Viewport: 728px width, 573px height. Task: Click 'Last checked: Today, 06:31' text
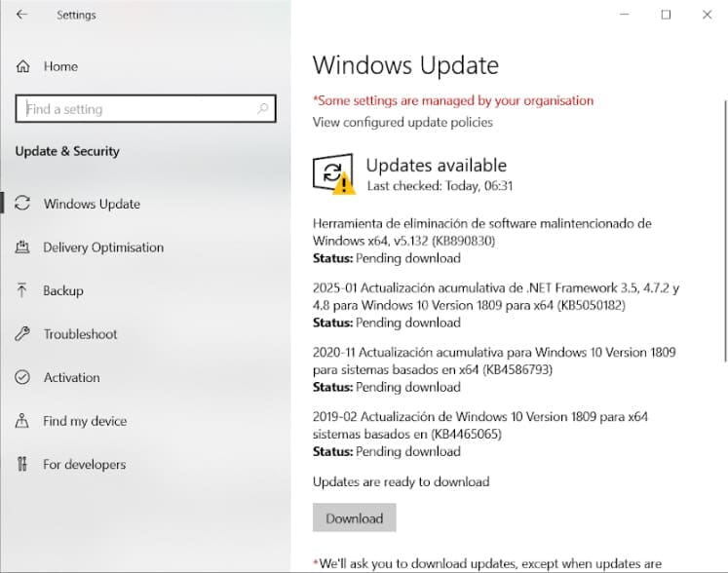tap(440, 186)
